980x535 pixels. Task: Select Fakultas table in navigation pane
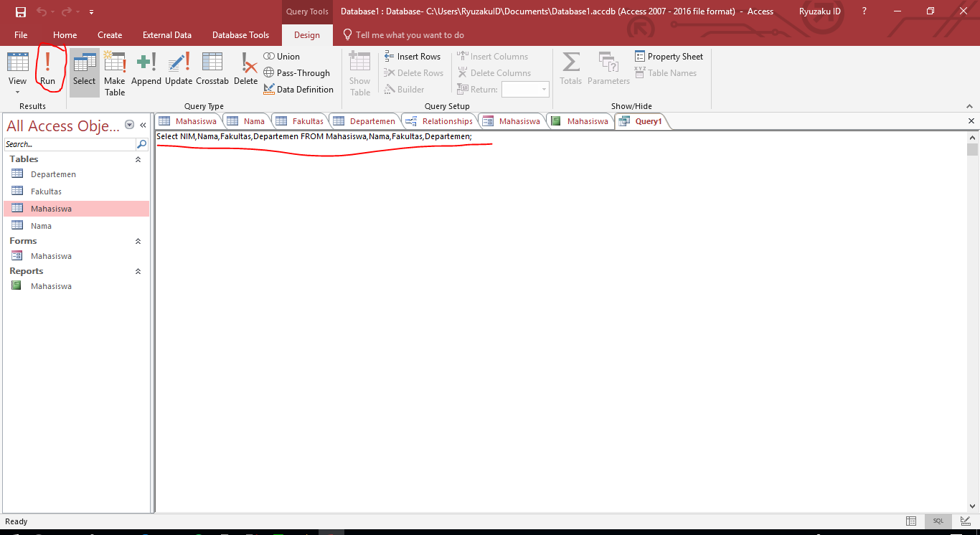click(x=76, y=191)
